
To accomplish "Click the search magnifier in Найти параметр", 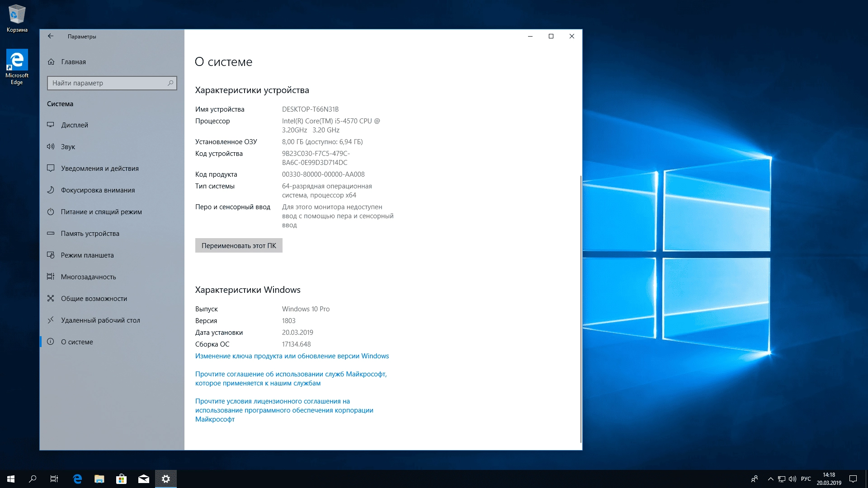I will [x=170, y=83].
